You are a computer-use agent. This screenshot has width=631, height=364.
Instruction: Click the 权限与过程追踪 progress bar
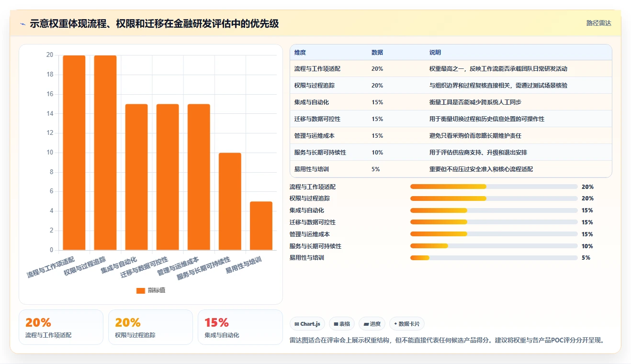[494, 199]
